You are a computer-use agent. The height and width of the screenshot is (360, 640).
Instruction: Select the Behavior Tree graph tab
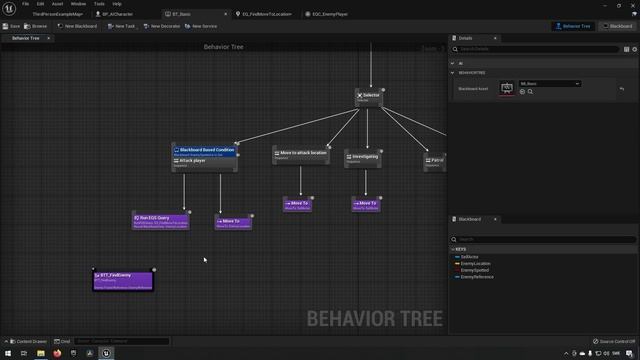(26, 38)
